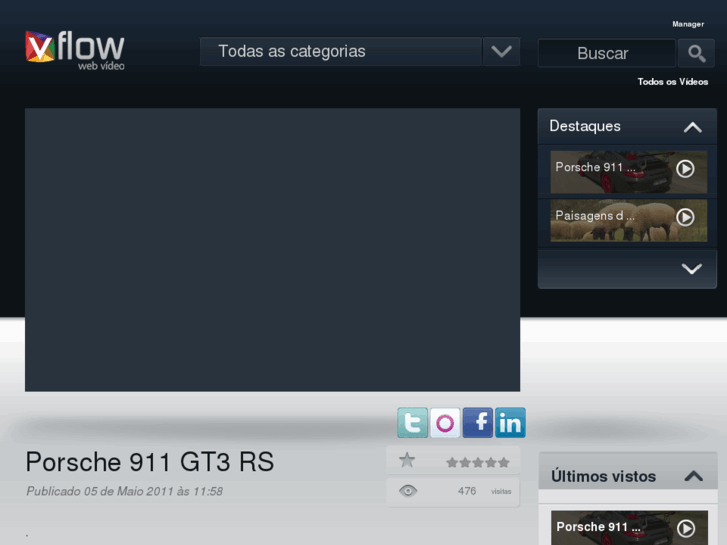
Task: Share the video on Twitter
Action: pos(413,423)
